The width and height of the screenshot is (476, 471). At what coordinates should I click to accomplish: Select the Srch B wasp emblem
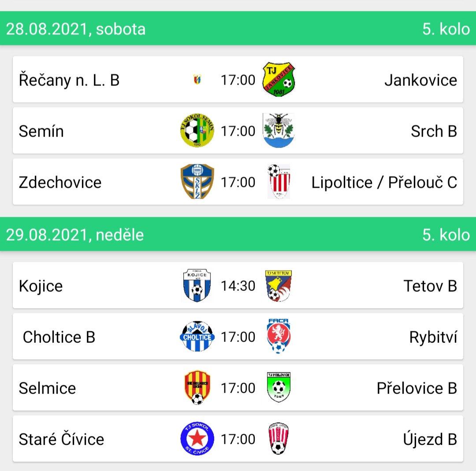point(279,130)
